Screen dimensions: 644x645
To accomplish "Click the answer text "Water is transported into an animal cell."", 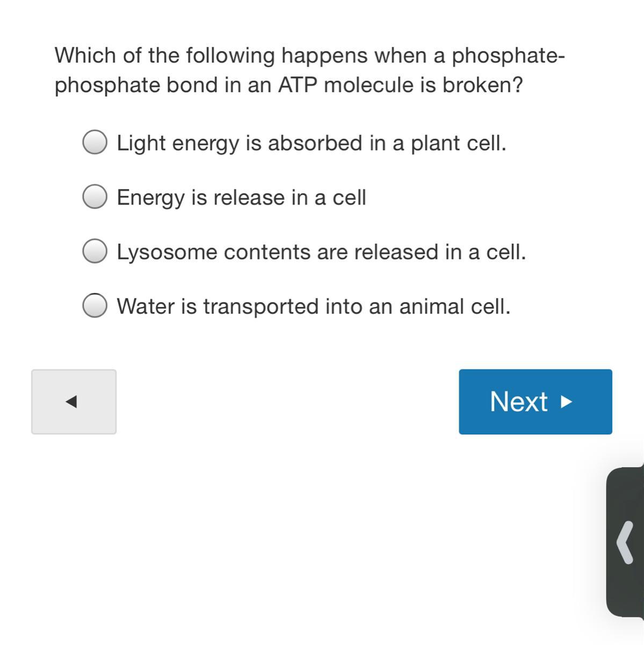I will click(314, 307).
